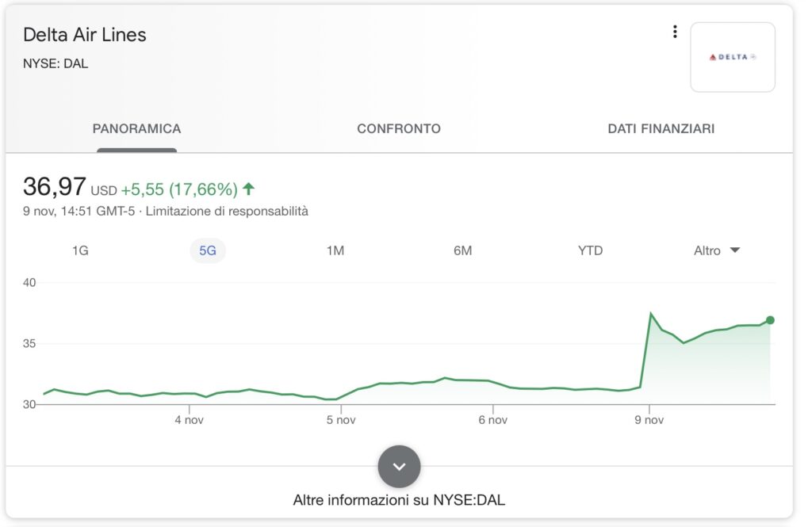Image resolution: width=812 pixels, height=527 pixels.
Task: Select the 6M time range
Action: [462, 250]
